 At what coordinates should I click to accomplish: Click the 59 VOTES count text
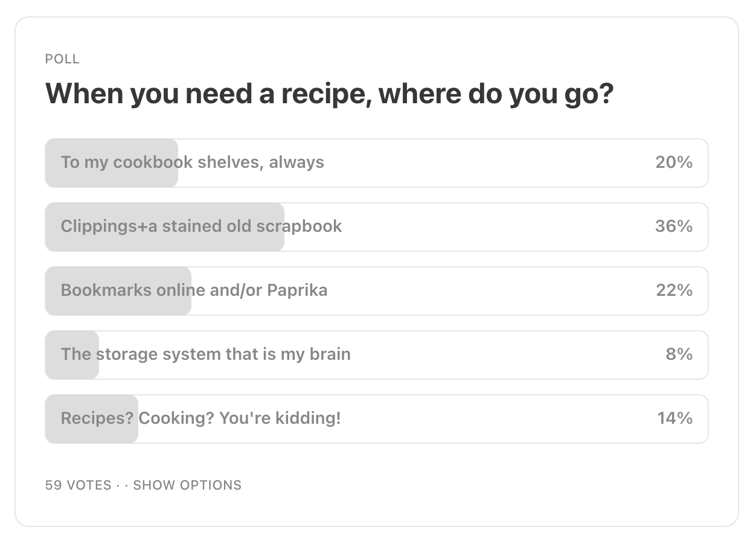click(78, 485)
